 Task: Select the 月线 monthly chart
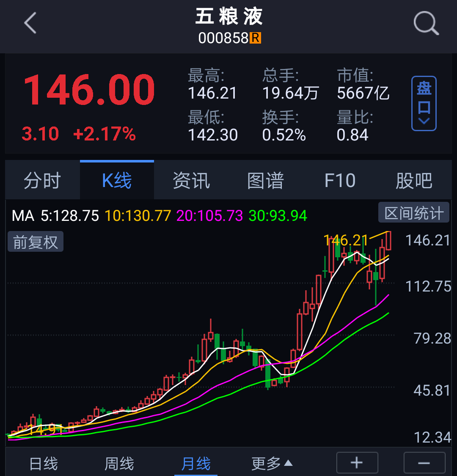click(196, 464)
